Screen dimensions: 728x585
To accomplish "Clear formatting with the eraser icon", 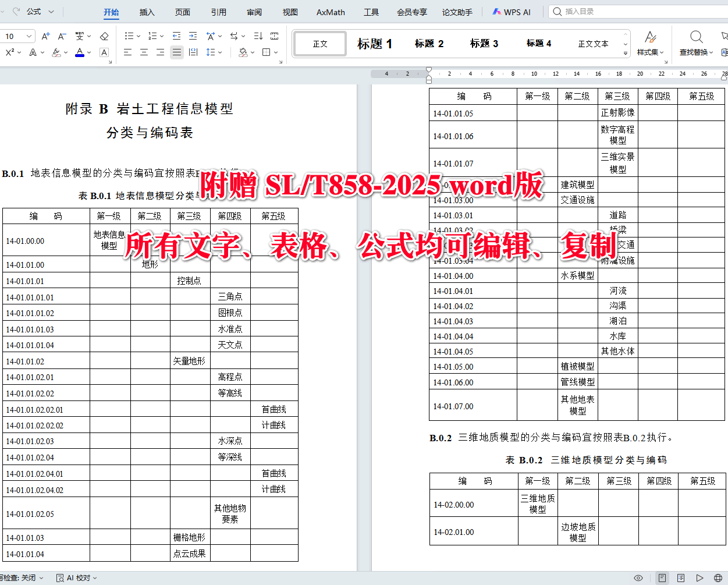I will (x=104, y=36).
